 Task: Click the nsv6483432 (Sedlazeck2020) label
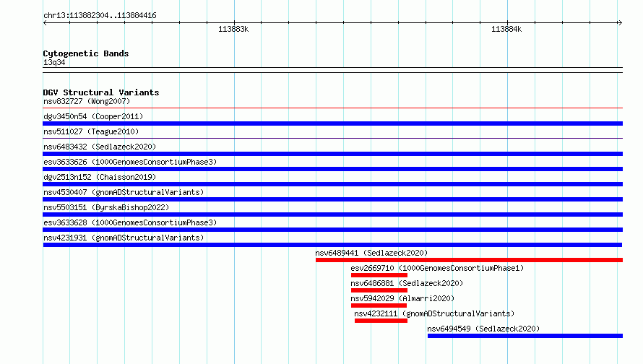(x=100, y=147)
